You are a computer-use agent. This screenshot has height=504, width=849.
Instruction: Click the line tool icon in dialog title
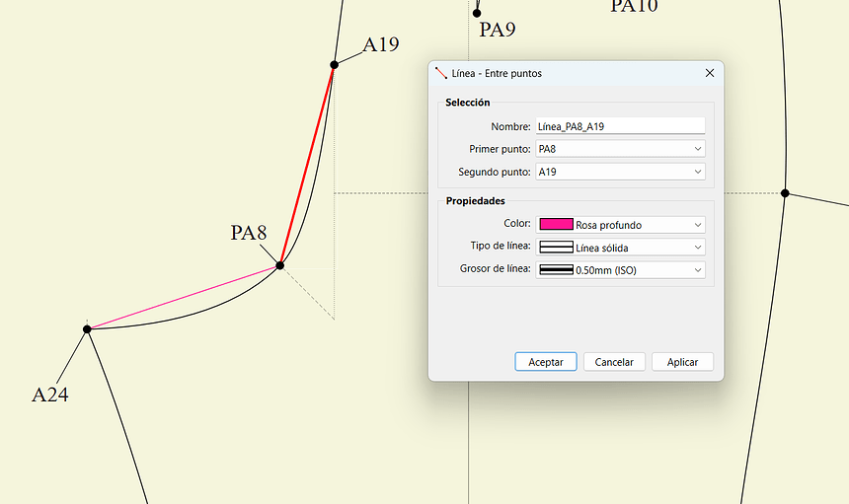click(440, 73)
